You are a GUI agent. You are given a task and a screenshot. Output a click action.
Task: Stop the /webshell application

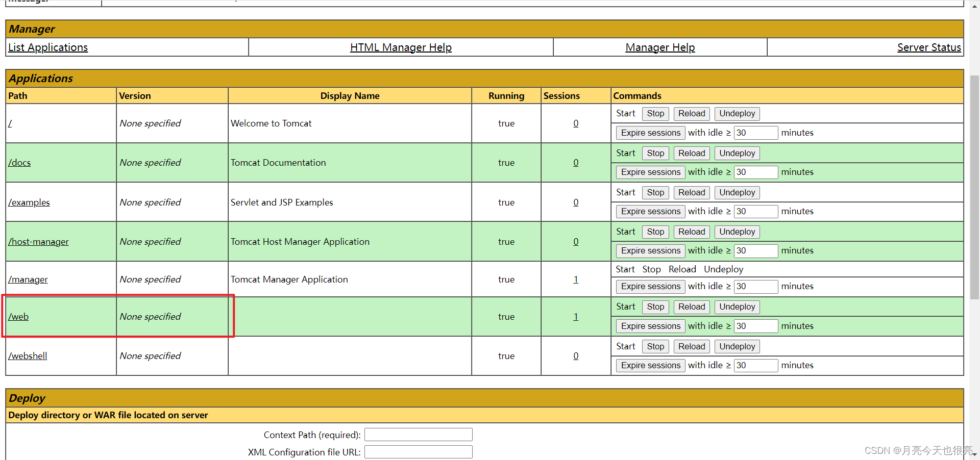[655, 347]
